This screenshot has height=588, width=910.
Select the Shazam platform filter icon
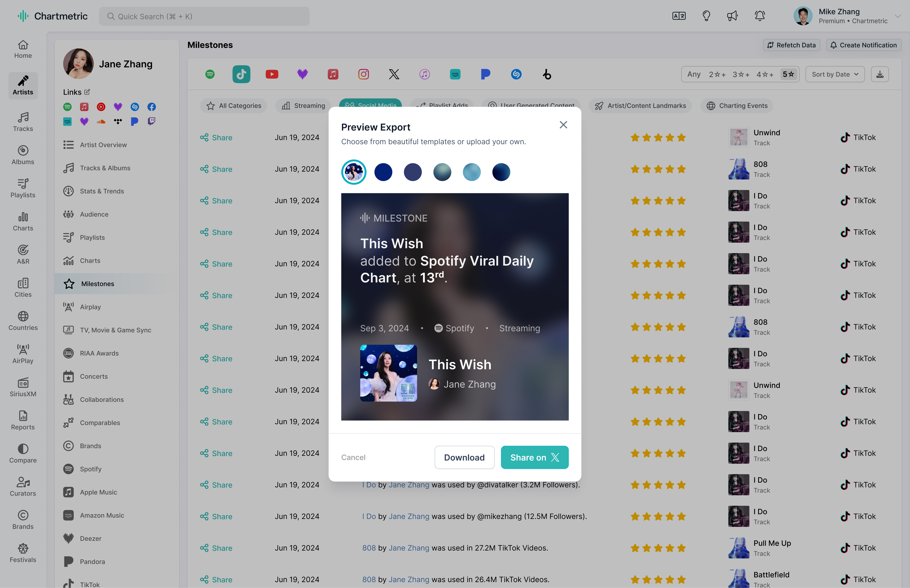pyautogui.click(x=516, y=74)
